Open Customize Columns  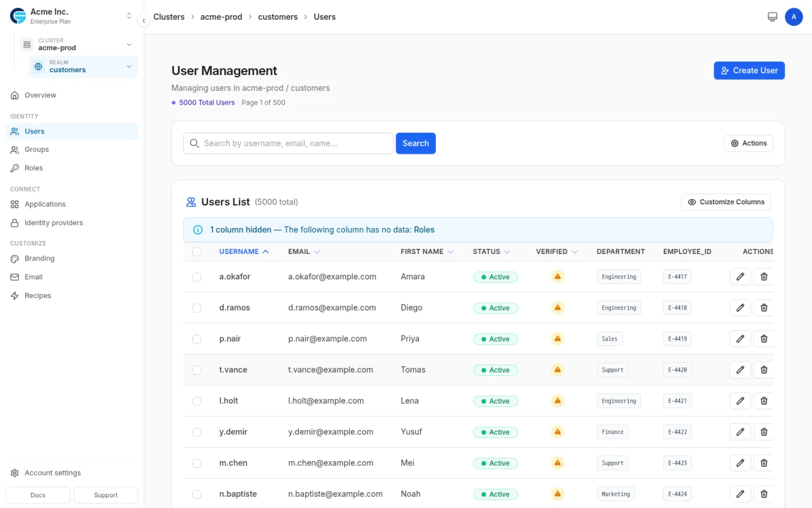(x=726, y=202)
